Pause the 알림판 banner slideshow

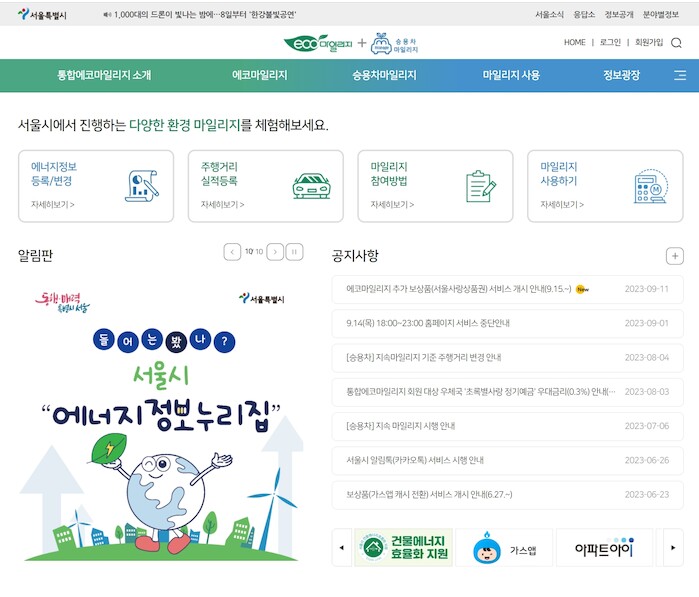[294, 252]
